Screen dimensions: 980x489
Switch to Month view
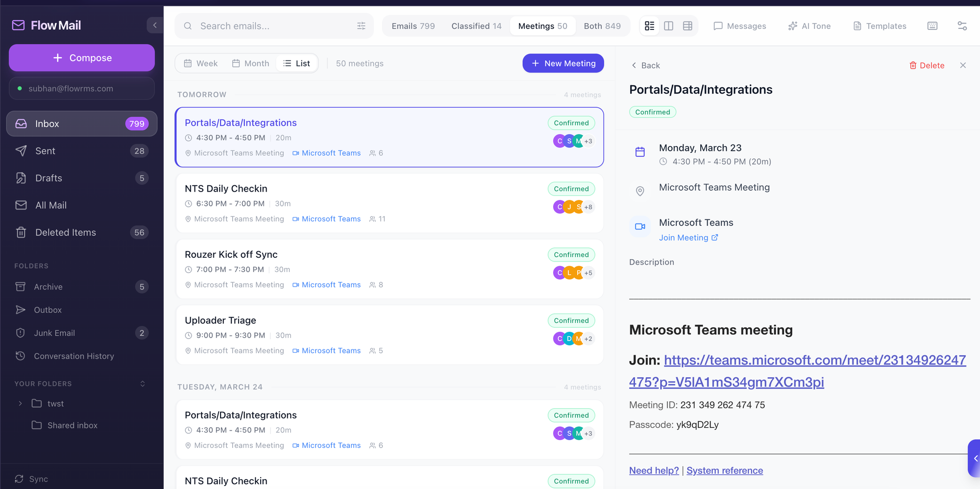(250, 63)
